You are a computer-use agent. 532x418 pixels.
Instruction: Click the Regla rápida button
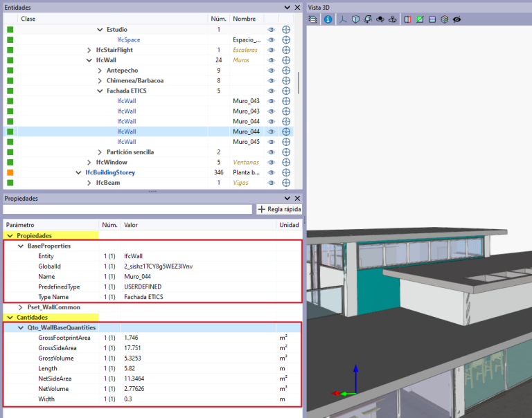279,209
